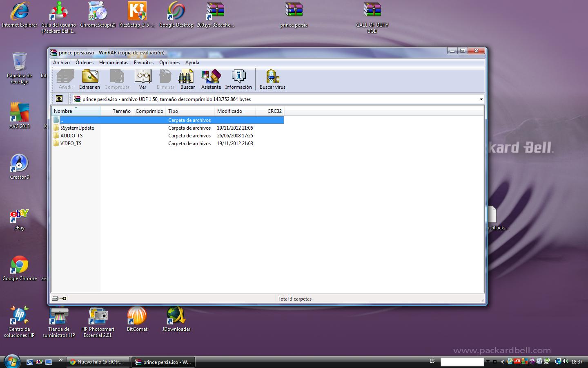The height and width of the screenshot is (368, 588).
Task: Sort file list by Tipo column
Action: coord(190,111)
